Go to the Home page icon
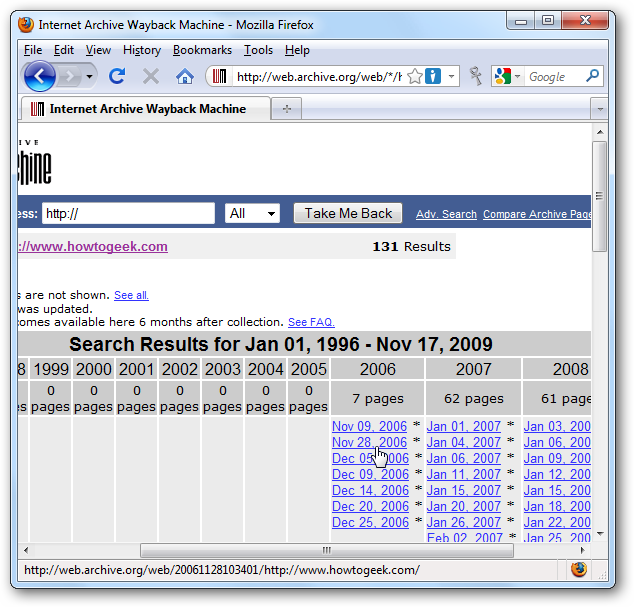The image size is (634, 607). [x=185, y=76]
